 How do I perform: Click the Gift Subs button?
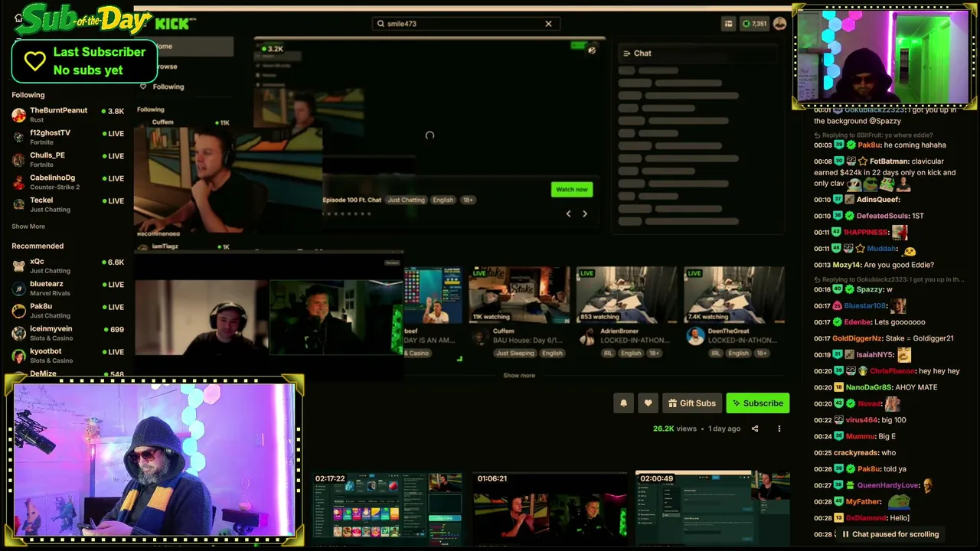coord(692,403)
